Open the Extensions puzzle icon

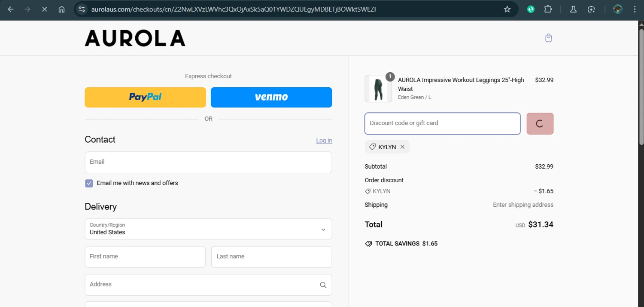click(548, 9)
